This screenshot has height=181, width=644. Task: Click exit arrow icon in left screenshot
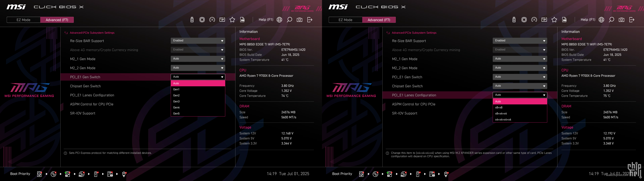pos(310,20)
